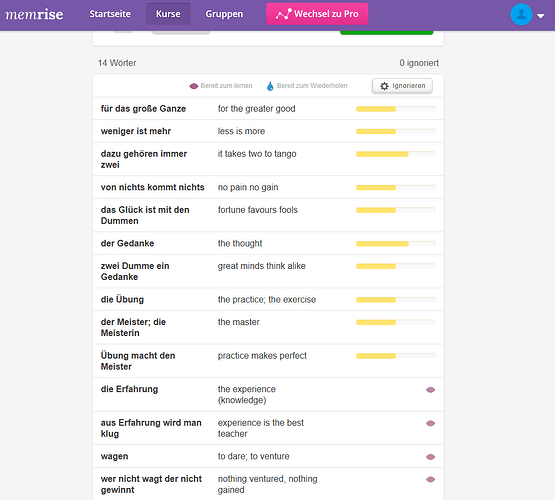Click the Wechsel zu Pro button
Viewport: 555px width, 500px height.
coord(317,14)
